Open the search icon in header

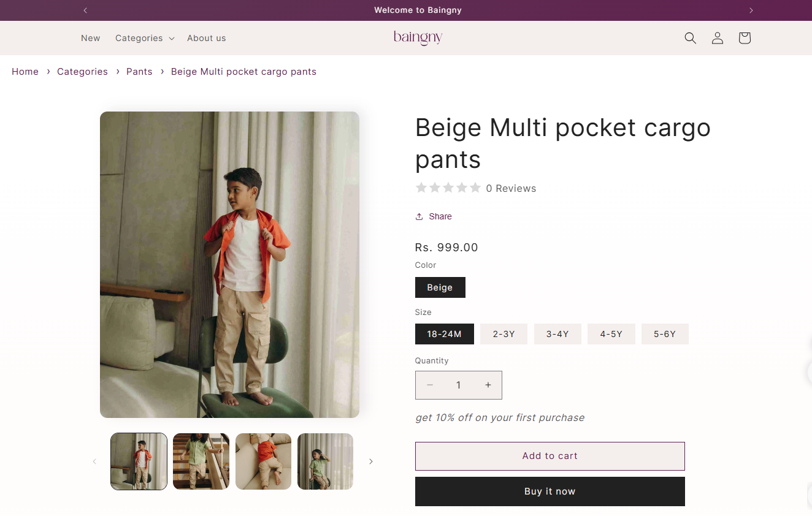point(690,38)
